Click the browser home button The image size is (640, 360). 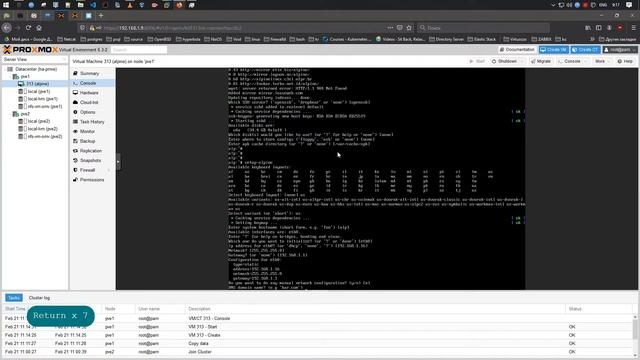(x=39, y=28)
